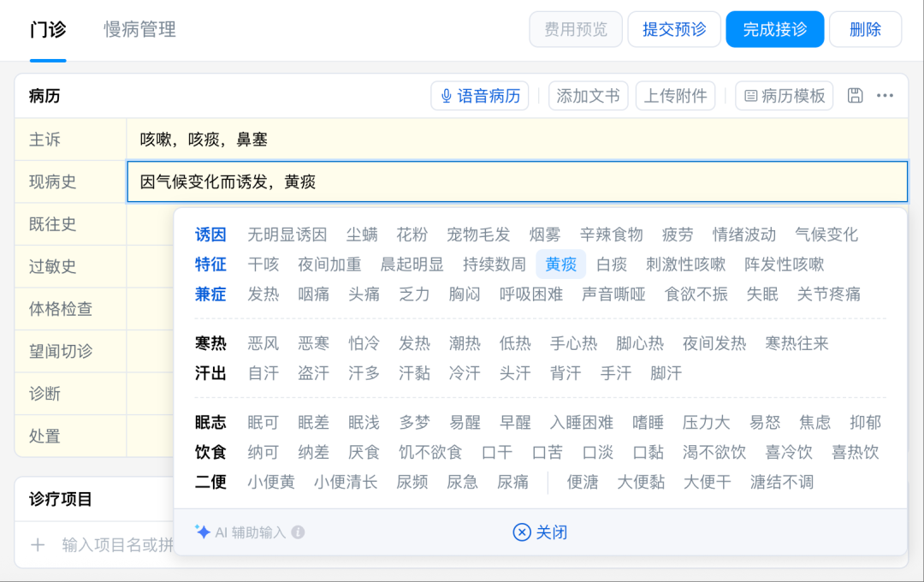
Task: Click the 删除 button
Action: tap(865, 29)
